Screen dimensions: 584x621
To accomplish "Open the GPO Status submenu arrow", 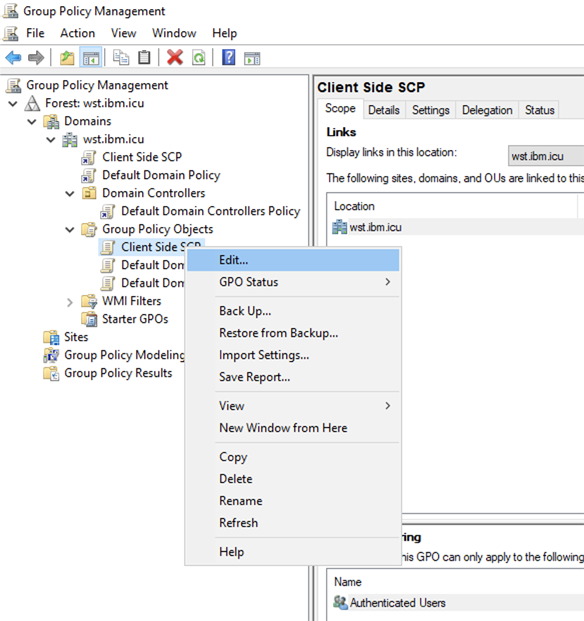I will 388,282.
